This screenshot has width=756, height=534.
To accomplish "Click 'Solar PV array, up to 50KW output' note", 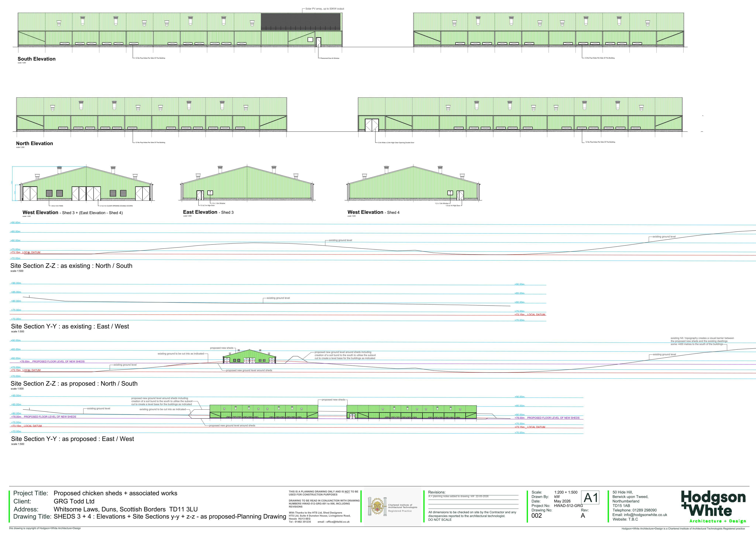I will pyautogui.click(x=325, y=9).
